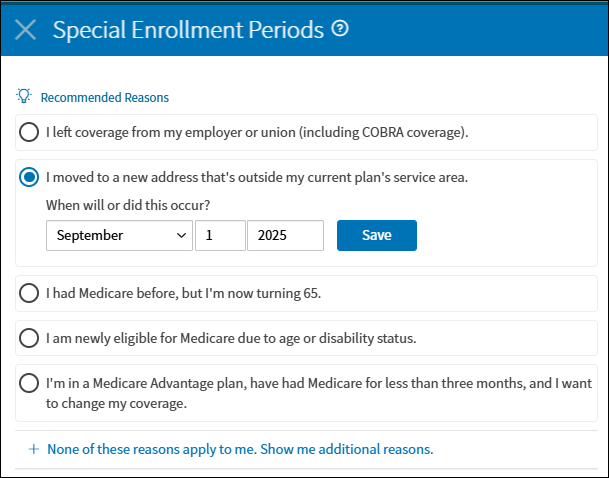Select 'I left coverage from my employer' option
Viewport: 609px width, 478px height.
[x=29, y=131]
